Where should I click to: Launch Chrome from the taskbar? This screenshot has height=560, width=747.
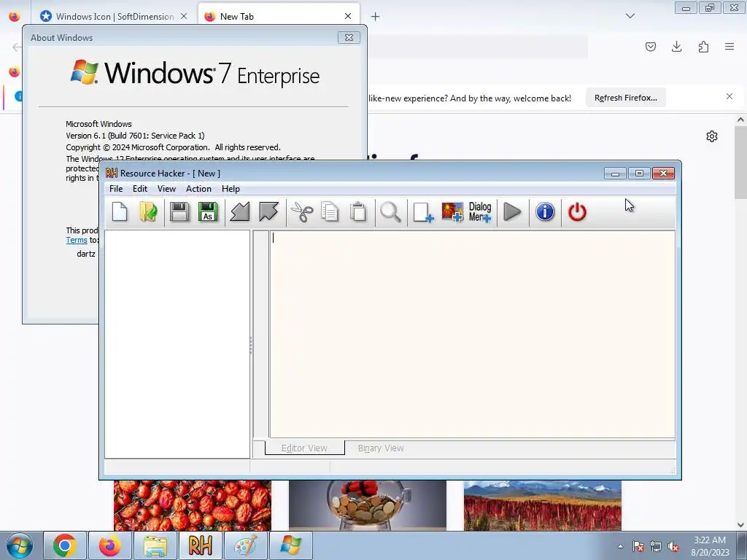(x=65, y=545)
